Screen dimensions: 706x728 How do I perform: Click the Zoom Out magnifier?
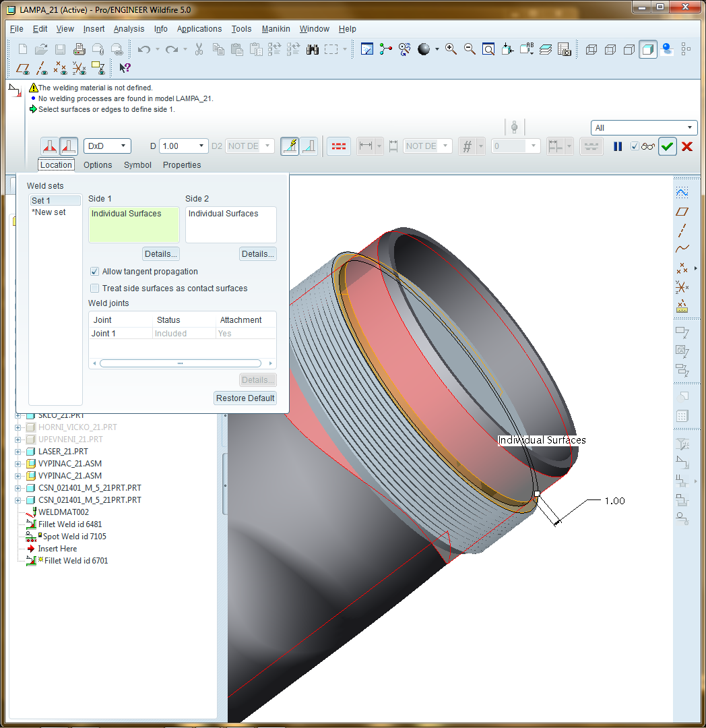(x=470, y=49)
